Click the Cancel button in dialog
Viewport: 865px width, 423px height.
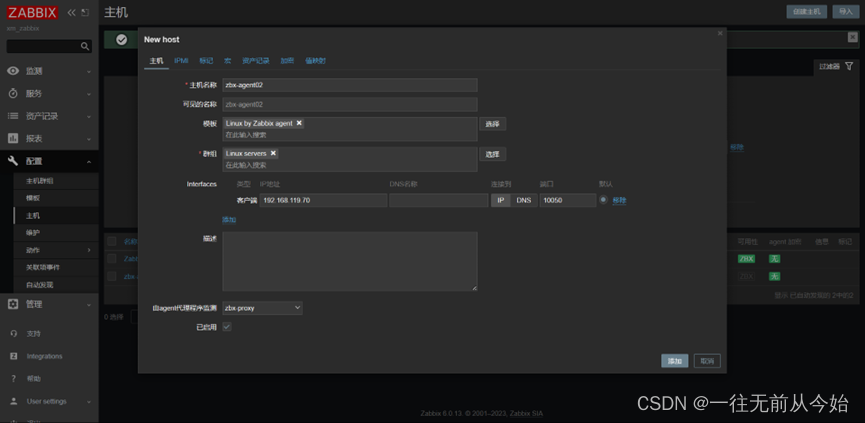[x=707, y=361]
